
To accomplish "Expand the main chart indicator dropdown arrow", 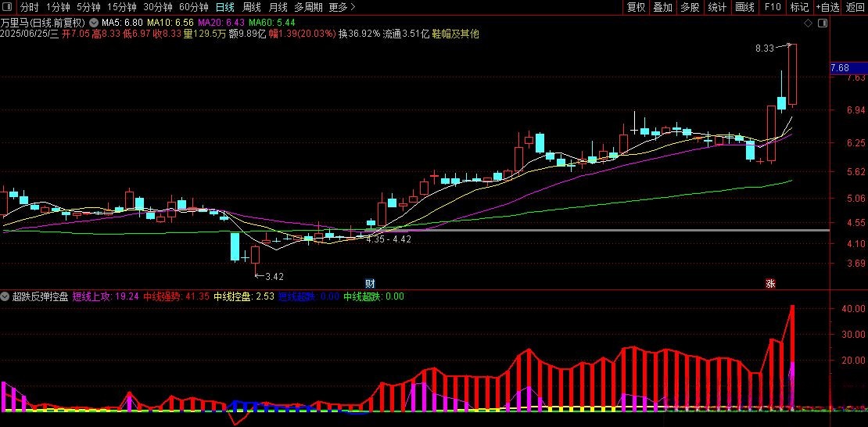I will click(95, 23).
